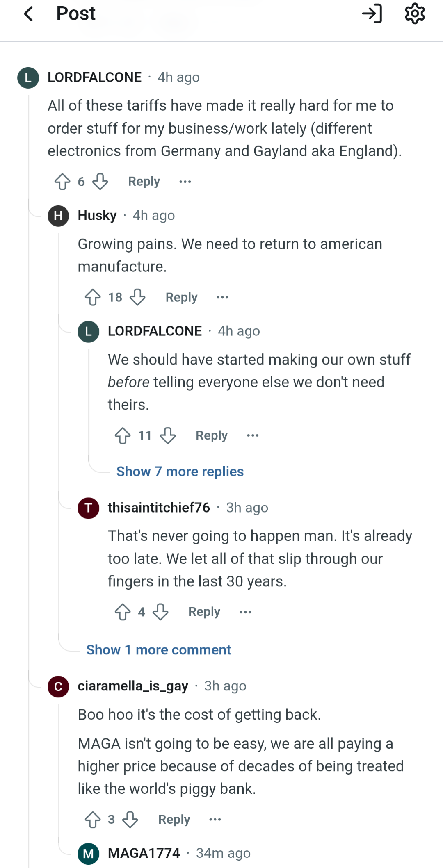443x868 pixels.
Task: Open three-dot menu on LORDFALCONE's top comment
Action: click(x=185, y=182)
